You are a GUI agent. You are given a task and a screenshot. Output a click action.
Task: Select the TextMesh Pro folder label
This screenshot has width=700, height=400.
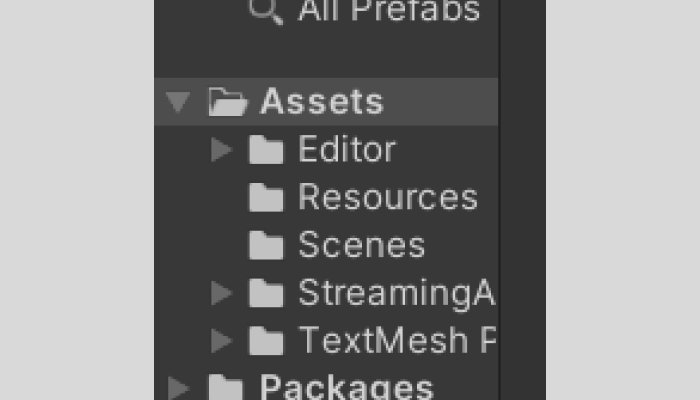(x=396, y=342)
